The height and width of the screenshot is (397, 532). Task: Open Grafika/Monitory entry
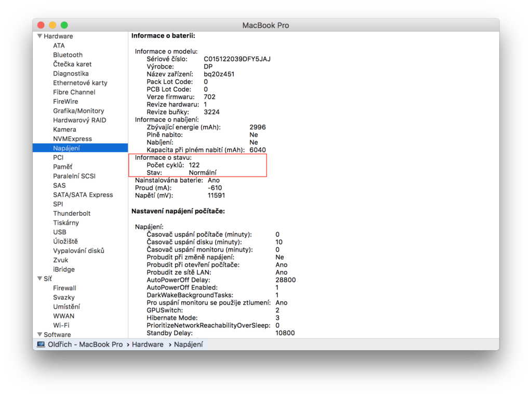point(78,111)
